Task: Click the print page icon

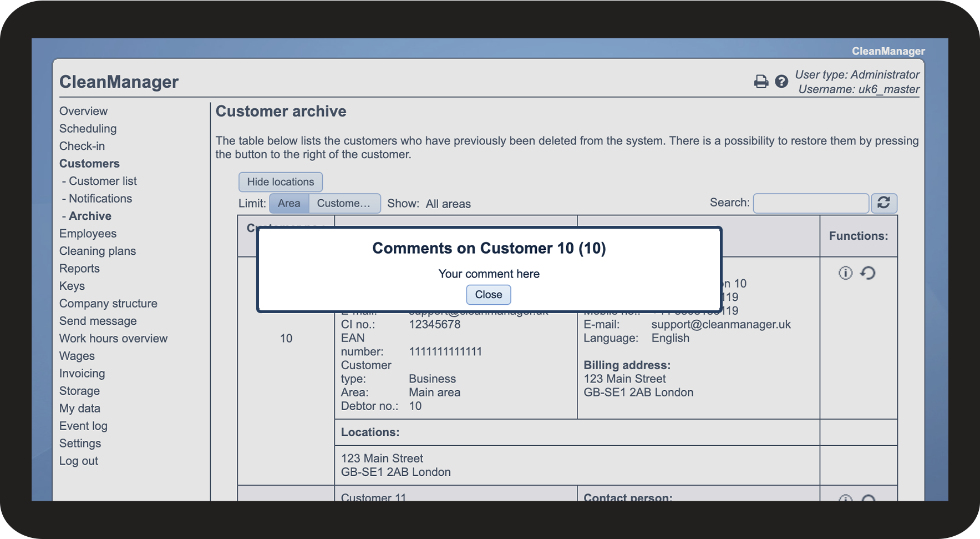Action: click(x=761, y=82)
